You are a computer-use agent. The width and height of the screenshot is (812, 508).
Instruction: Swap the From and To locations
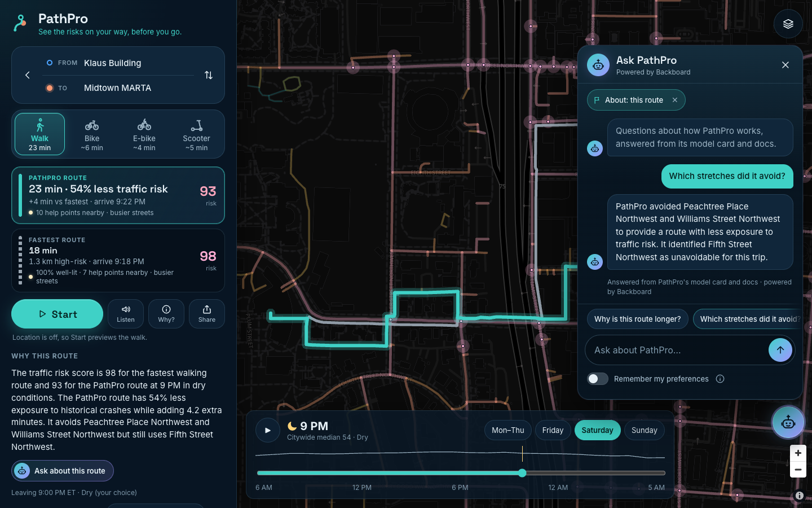click(x=209, y=75)
